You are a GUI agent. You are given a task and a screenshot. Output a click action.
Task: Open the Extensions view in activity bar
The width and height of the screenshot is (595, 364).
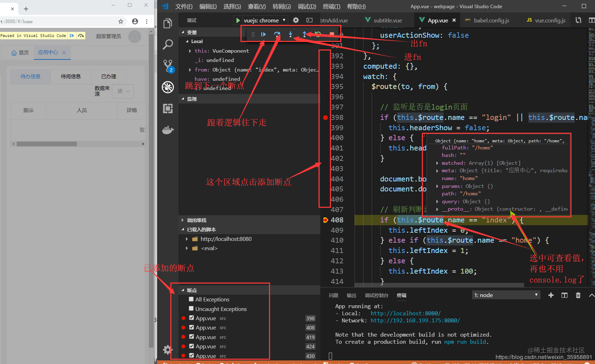click(168, 108)
